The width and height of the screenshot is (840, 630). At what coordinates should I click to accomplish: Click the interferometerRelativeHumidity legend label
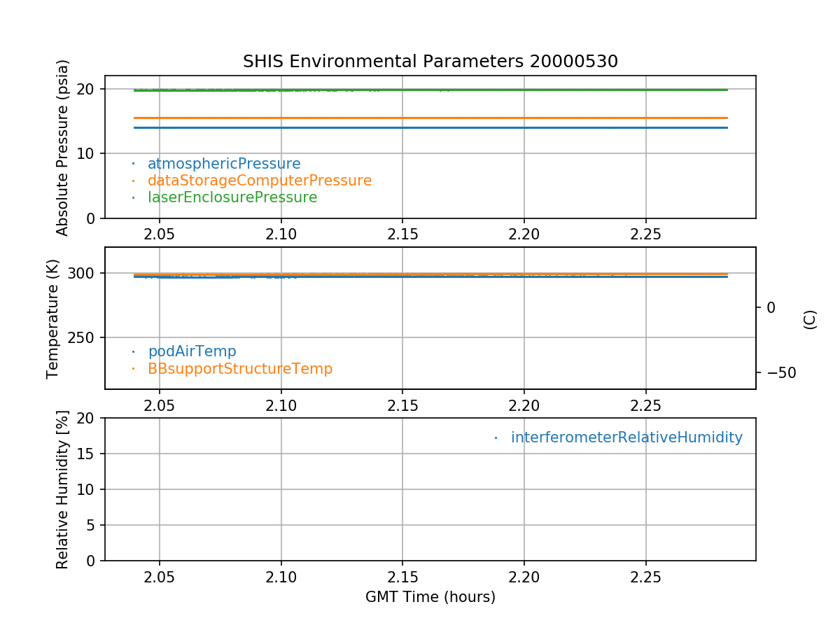pyautogui.click(x=626, y=437)
